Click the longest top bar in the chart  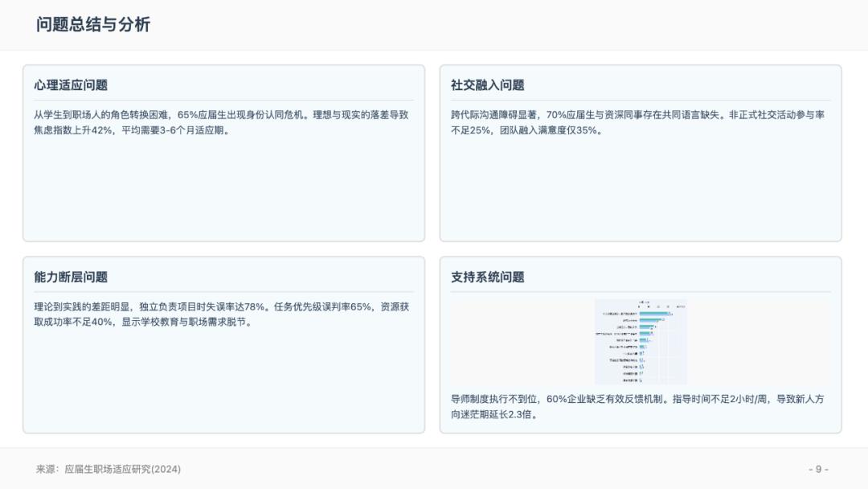(x=654, y=314)
